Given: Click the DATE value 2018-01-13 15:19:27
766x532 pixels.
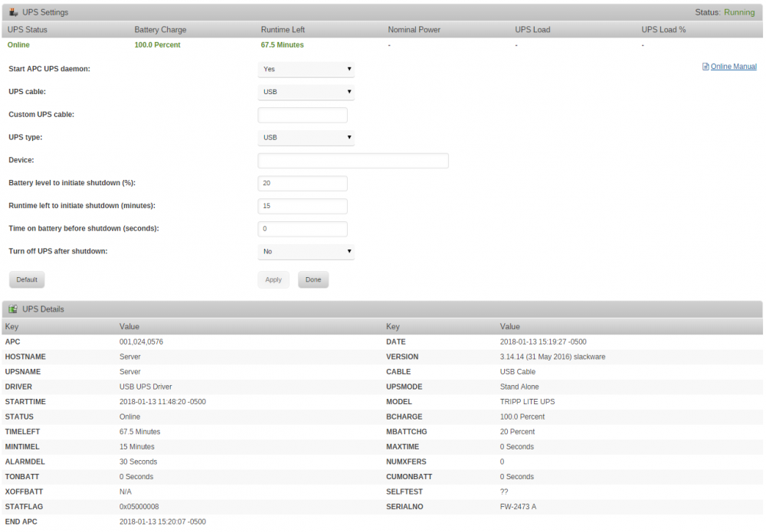Looking at the screenshot, I should click(543, 342).
